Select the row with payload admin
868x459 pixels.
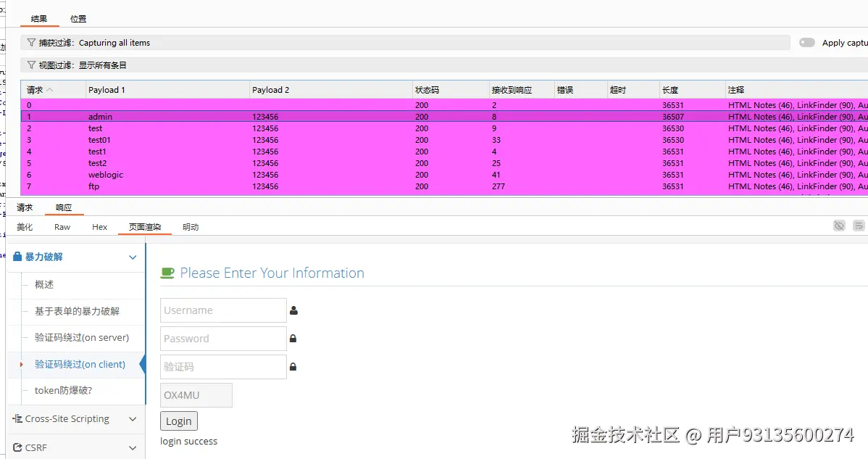tap(444, 117)
